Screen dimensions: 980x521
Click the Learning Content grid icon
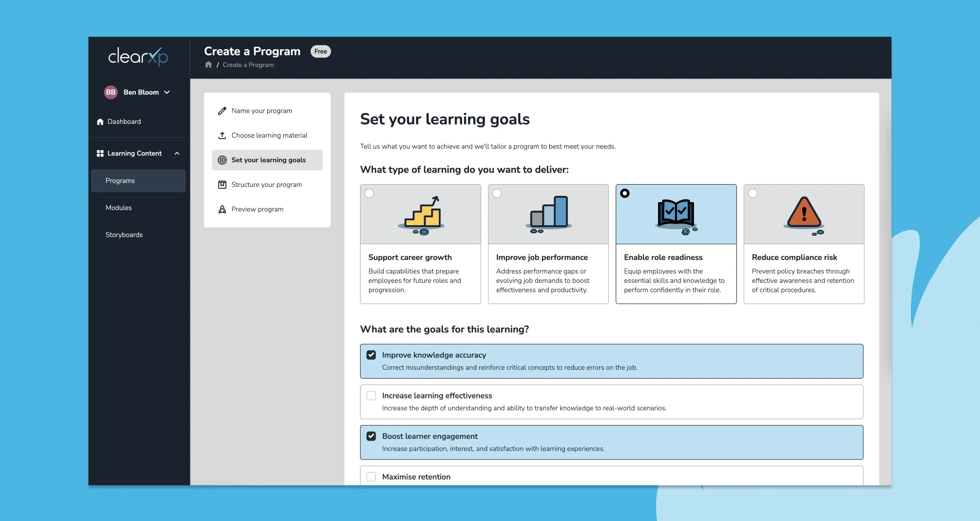100,153
